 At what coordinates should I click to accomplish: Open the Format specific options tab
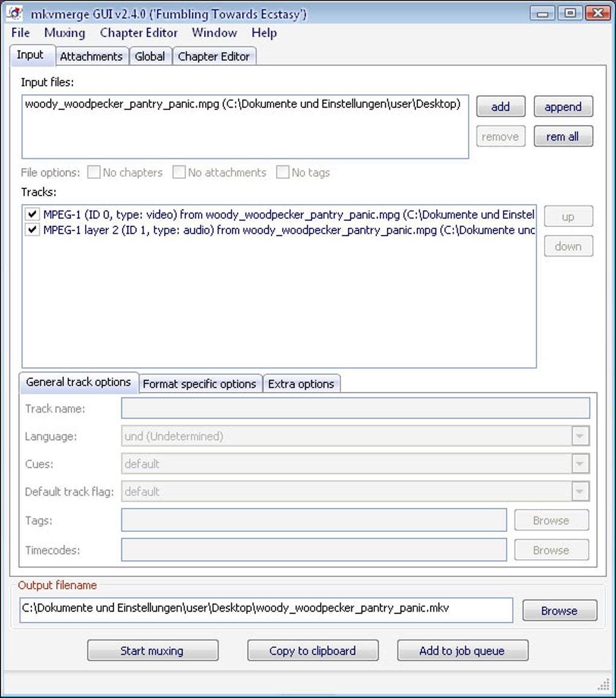tap(199, 384)
